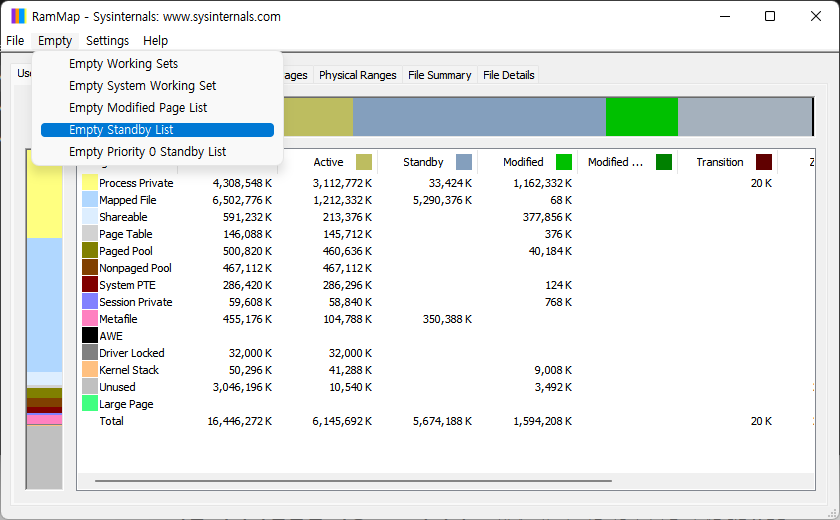The height and width of the screenshot is (520, 840).
Task: Click the Standby column header
Action: click(428, 162)
